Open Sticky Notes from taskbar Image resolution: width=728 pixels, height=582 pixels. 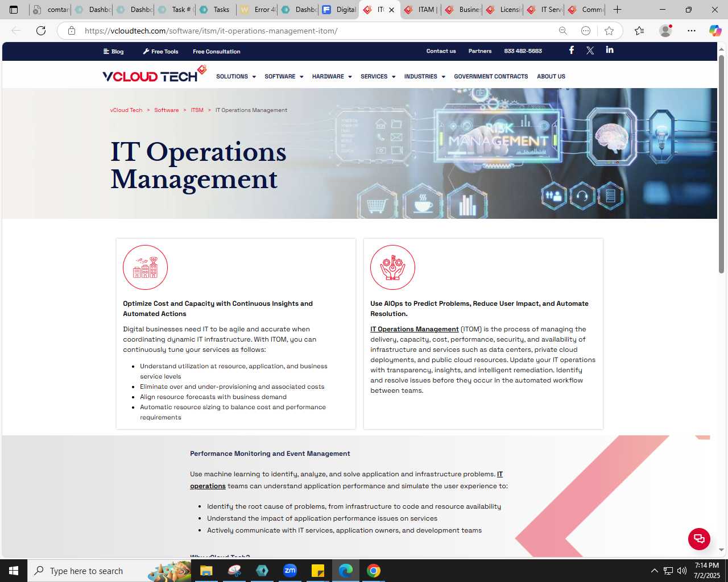[318, 571]
